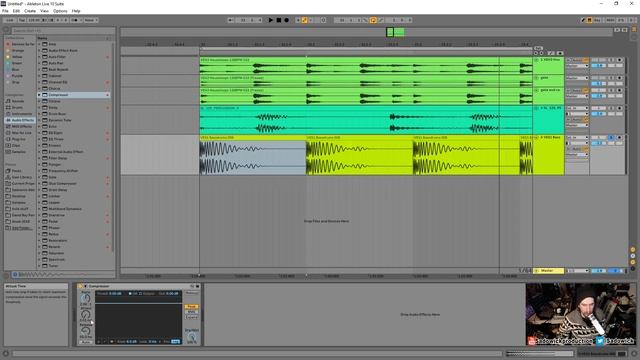This screenshot has width=640, height=360.
Task: Open the File menu
Action: click(x=5, y=11)
